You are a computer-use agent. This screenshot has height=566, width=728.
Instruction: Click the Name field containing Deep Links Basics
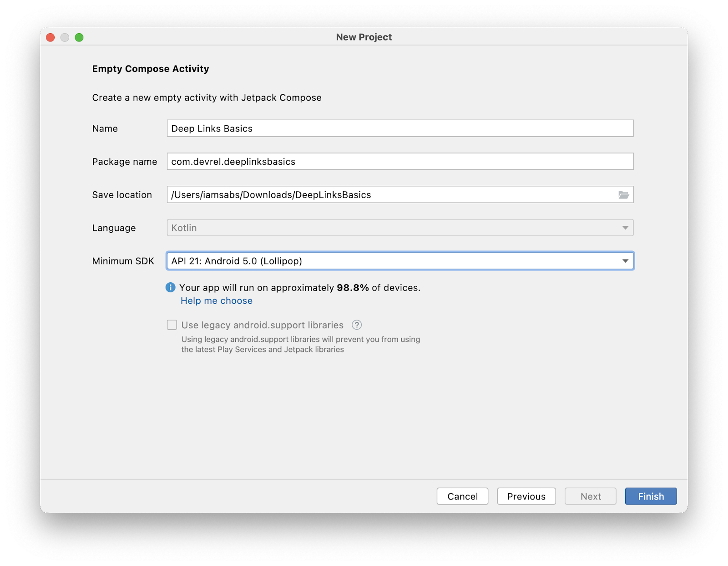(x=399, y=128)
